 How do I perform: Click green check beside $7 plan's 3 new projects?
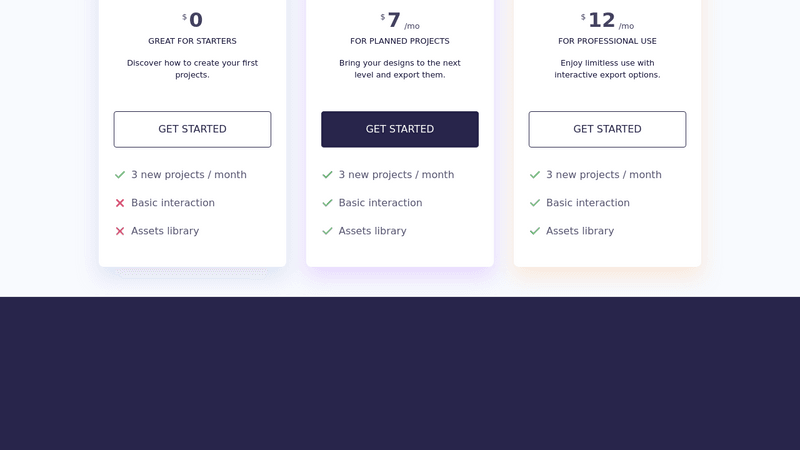coord(327,175)
